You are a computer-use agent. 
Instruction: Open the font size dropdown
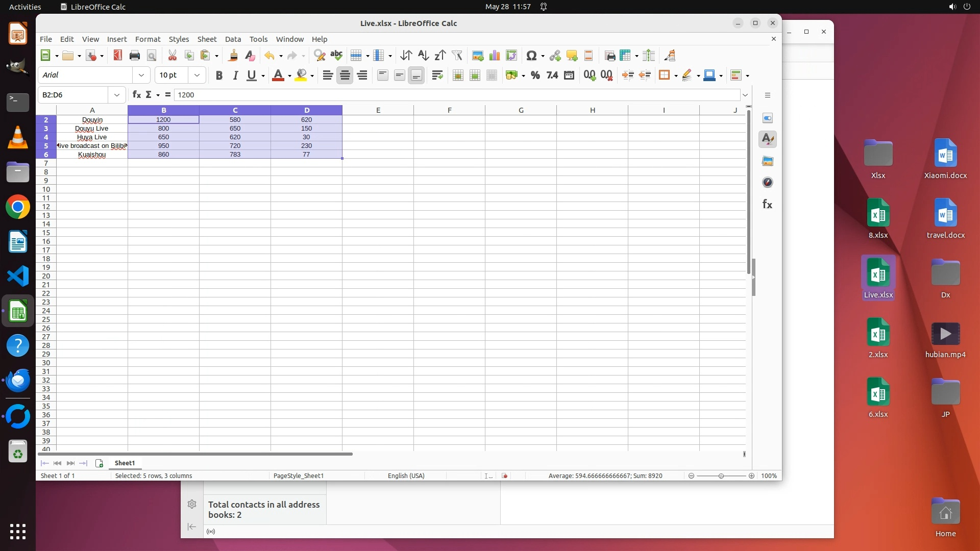coord(197,75)
